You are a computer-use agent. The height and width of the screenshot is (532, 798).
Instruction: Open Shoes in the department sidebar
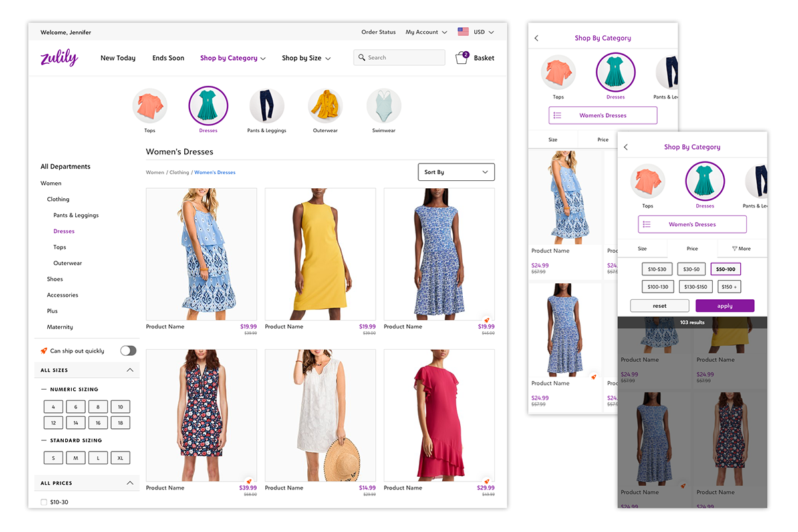[x=55, y=279]
